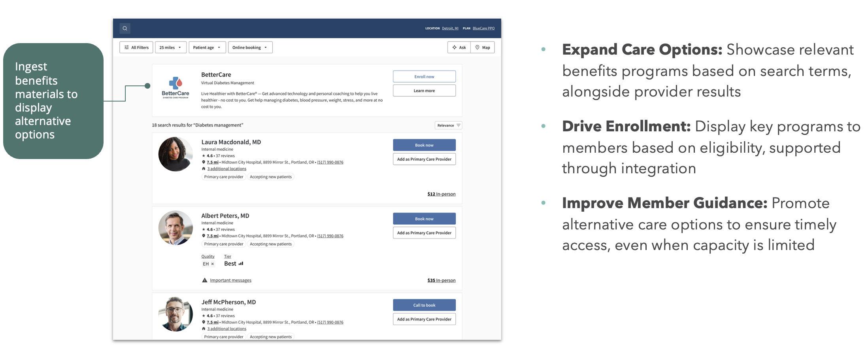Open the Patient age dropdown
868x360 pixels.
tap(207, 47)
